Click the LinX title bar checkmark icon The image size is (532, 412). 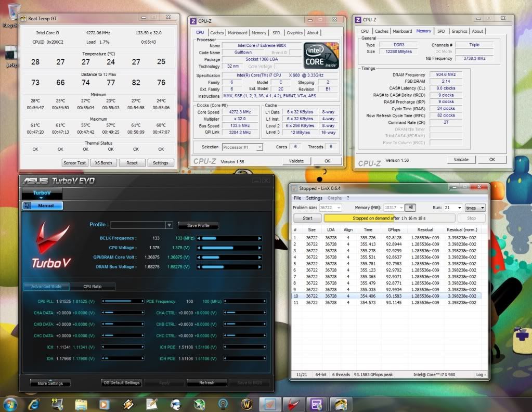(294, 188)
